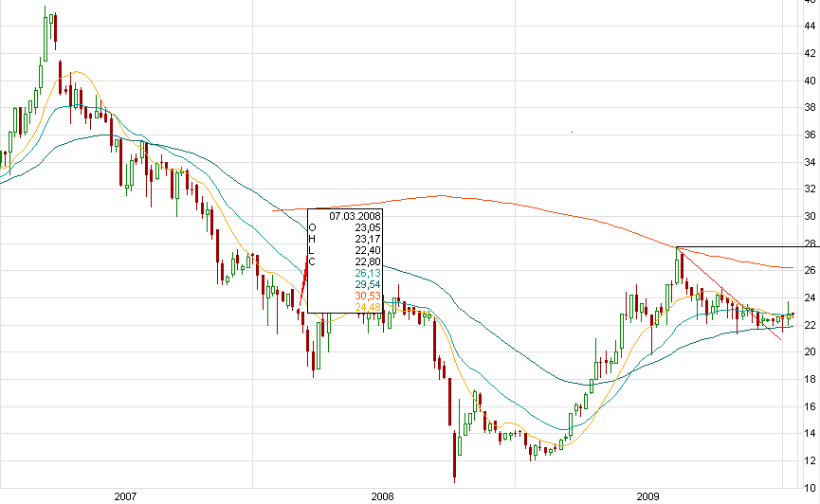
Task: Click the 38 price label on the axis
Action: point(811,107)
